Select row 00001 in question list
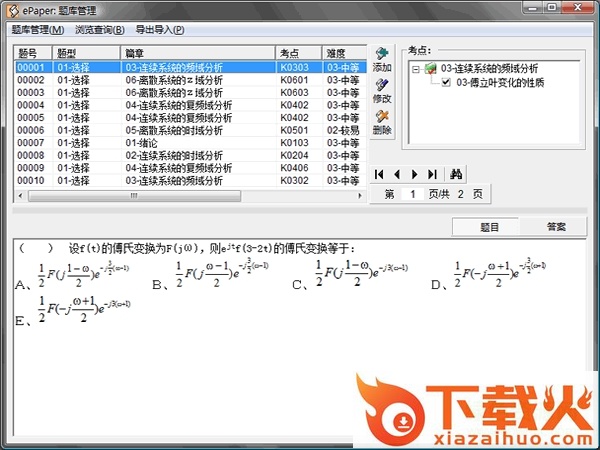 pyautogui.click(x=190, y=67)
